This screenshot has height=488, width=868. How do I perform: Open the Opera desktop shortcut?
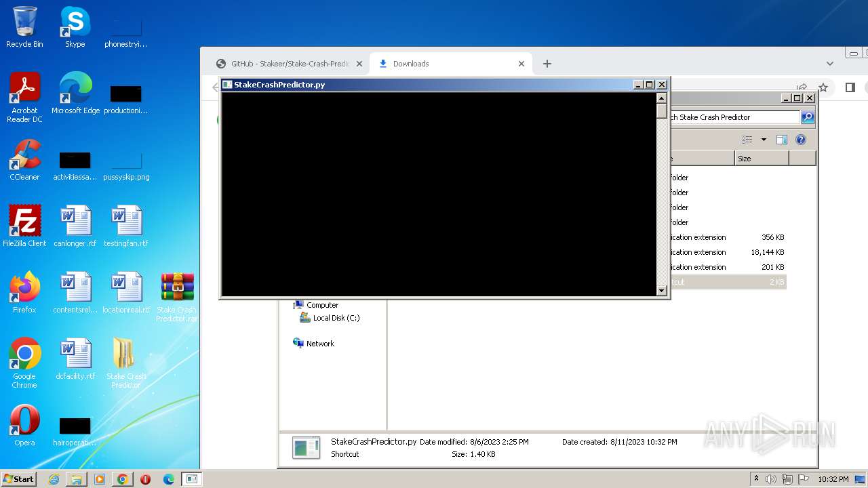[x=24, y=426]
